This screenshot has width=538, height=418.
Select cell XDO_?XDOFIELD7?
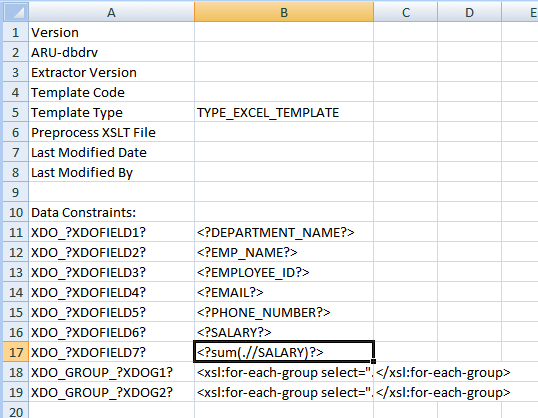[x=112, y=352]
